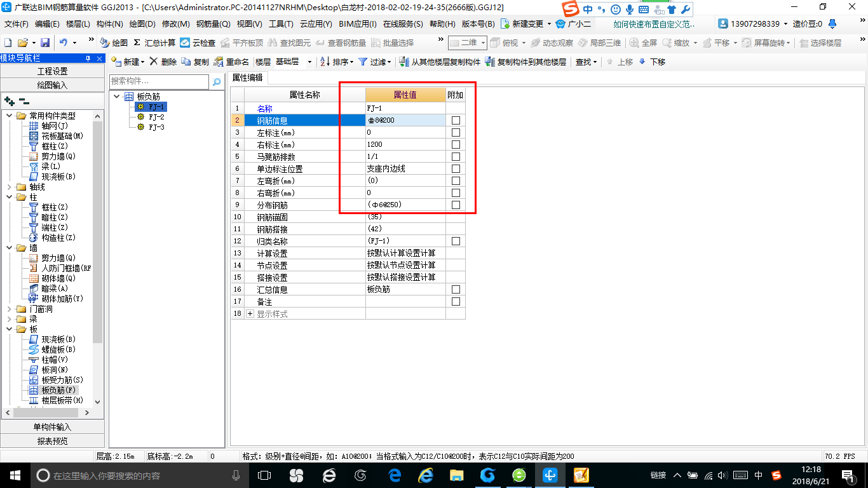The width and height of the screenshot is (868, 488).
Task: Open 广小二 assistant icon
Action: pos(573,24)
